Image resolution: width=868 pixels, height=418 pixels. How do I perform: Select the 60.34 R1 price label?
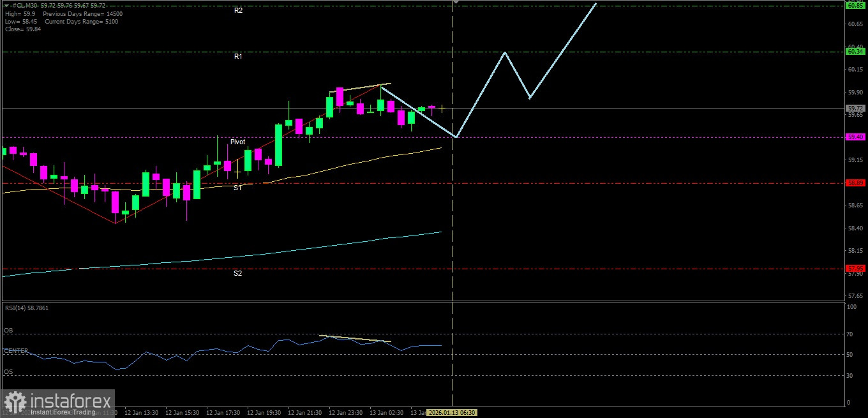(x=855, y=52)
